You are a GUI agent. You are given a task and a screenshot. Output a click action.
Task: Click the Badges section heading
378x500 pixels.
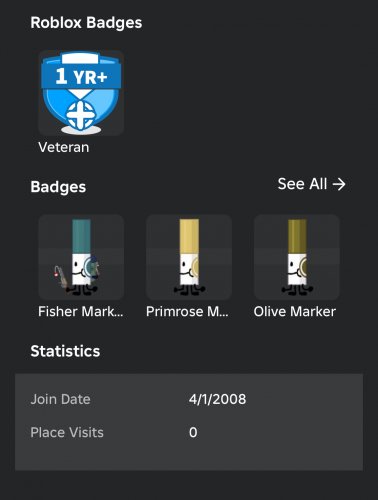click(58, 187)
